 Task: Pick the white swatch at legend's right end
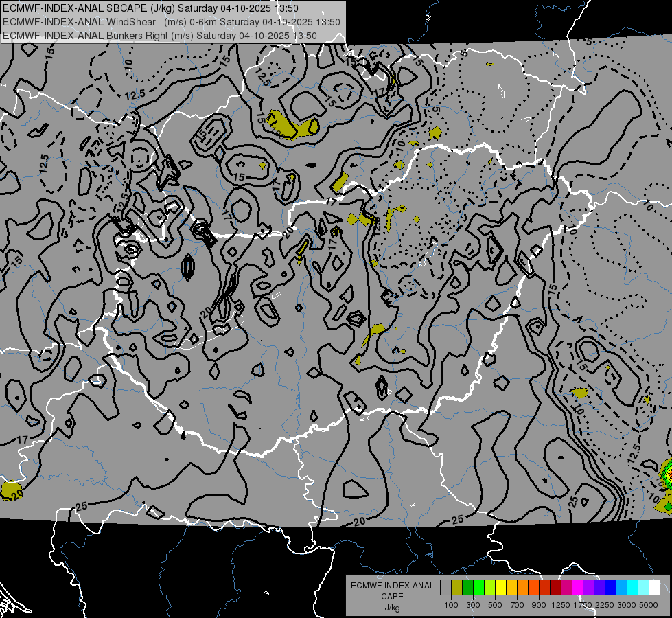tap(654, 588)
